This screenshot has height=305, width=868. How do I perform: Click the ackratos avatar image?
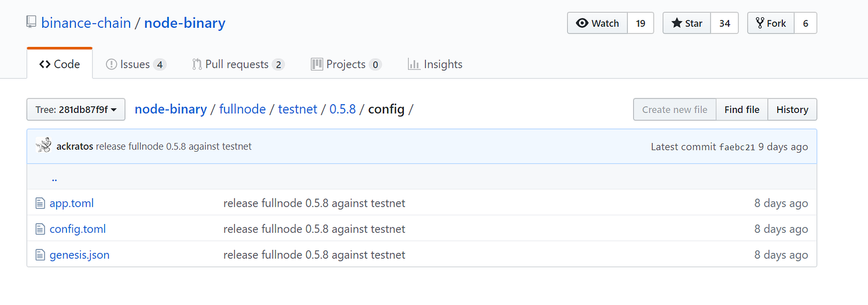pos(43,146)
